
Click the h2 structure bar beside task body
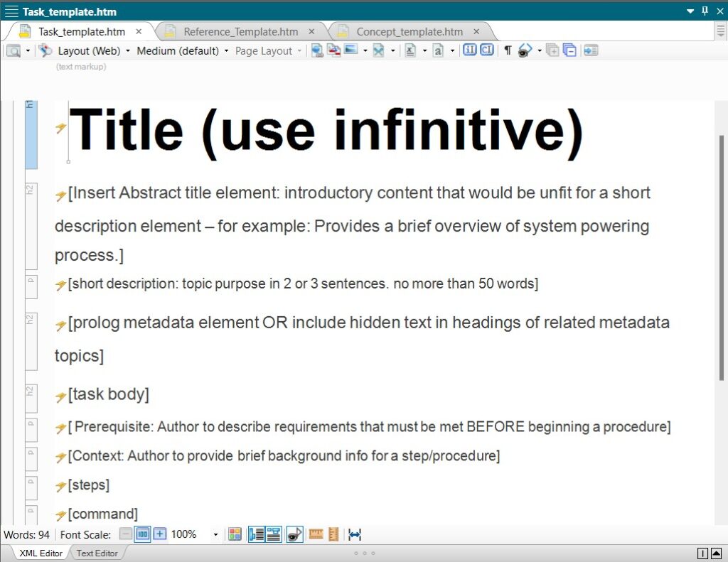click(x=31, y=398)
